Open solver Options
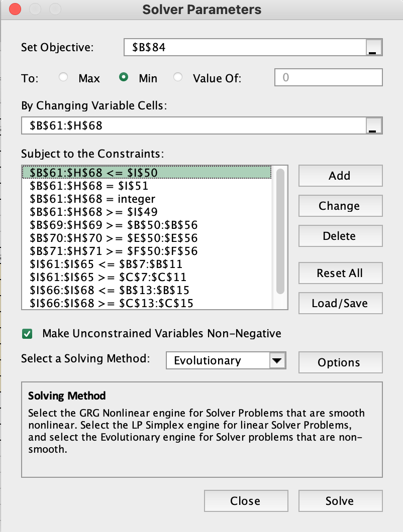This screenshot has height=532, width=403. (x=341, y=362)
